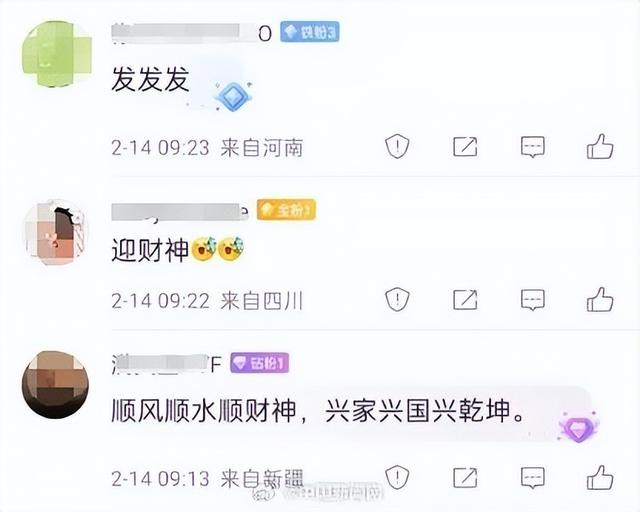Screen dimensions: 640x512
Task: Reply to the 迎财神 comment
Action: coord(533,300)
